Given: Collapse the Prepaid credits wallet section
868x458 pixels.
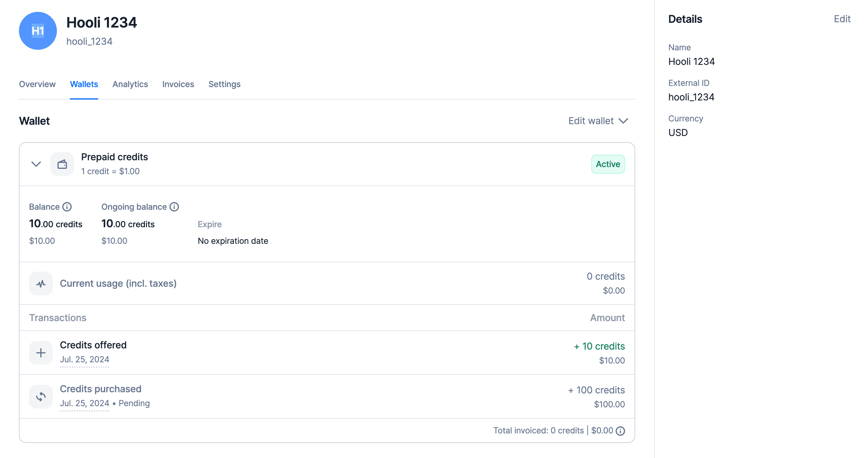Looking at the screenshot, I should click(x=36, y=164).
